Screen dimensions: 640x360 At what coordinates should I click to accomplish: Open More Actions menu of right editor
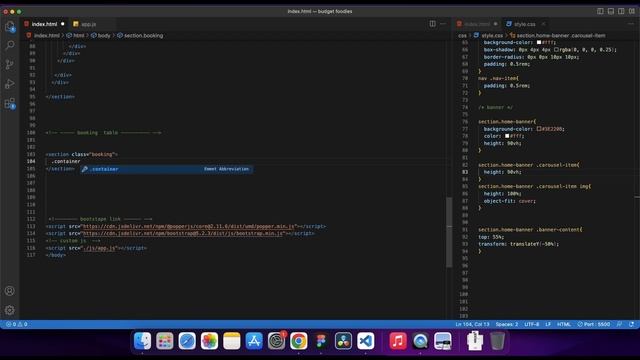tap(631, 24)
